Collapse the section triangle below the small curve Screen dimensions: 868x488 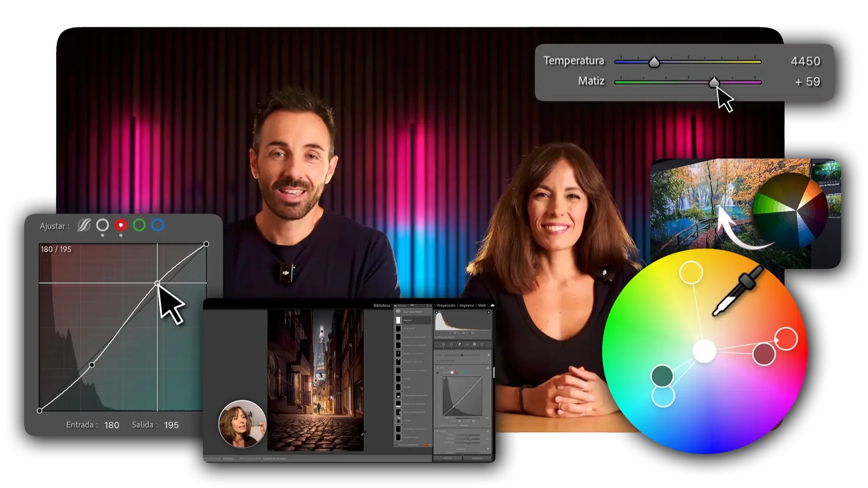pos(437,431)
